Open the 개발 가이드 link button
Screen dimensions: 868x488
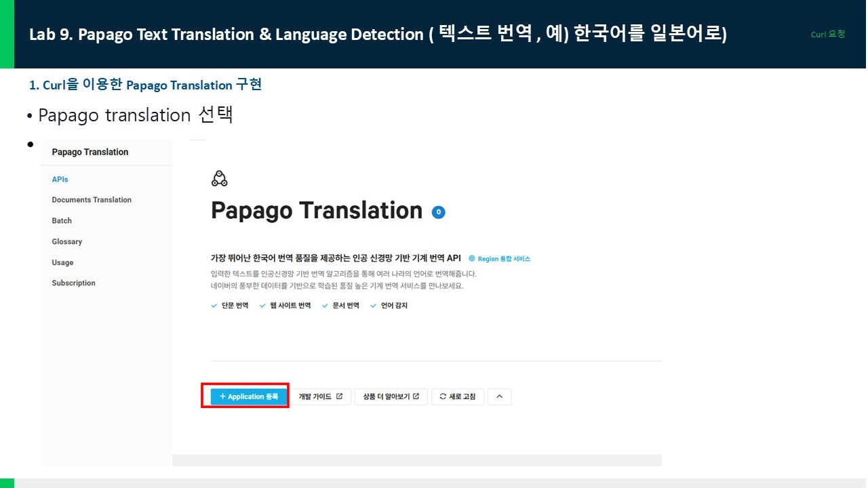click(x=321, y=396)
